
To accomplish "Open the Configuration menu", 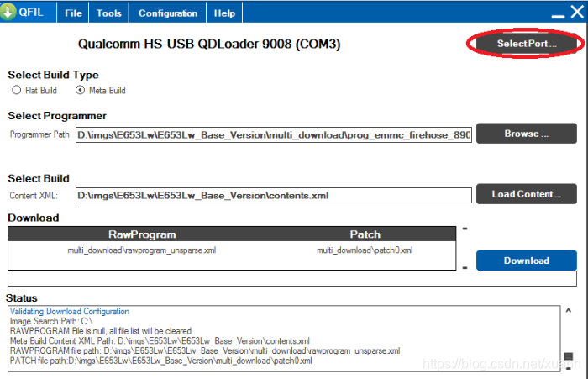I will (168, 13).
